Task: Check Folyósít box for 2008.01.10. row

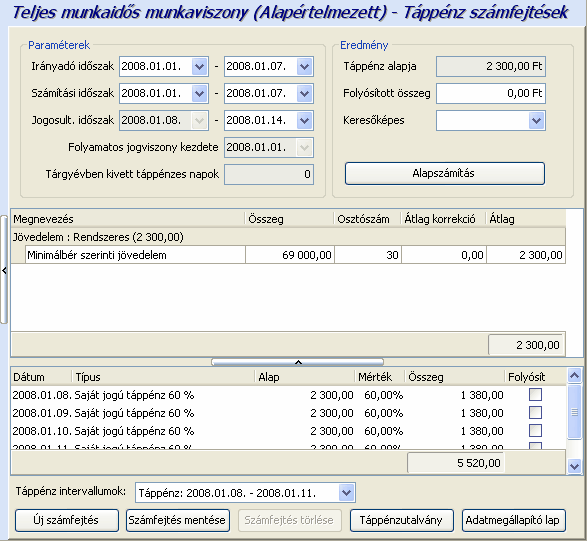Action: click(x=535, y=431)
